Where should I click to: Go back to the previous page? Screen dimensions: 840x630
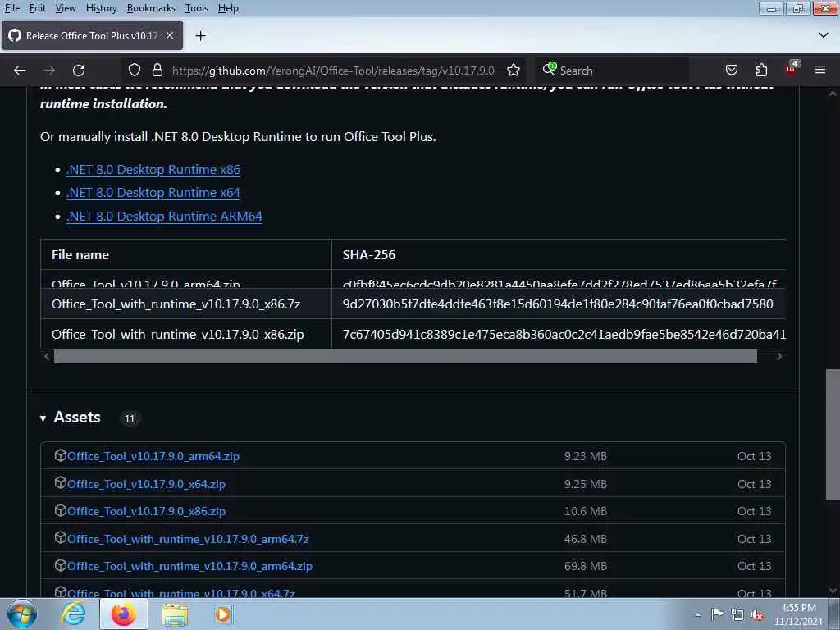(20, 71)
